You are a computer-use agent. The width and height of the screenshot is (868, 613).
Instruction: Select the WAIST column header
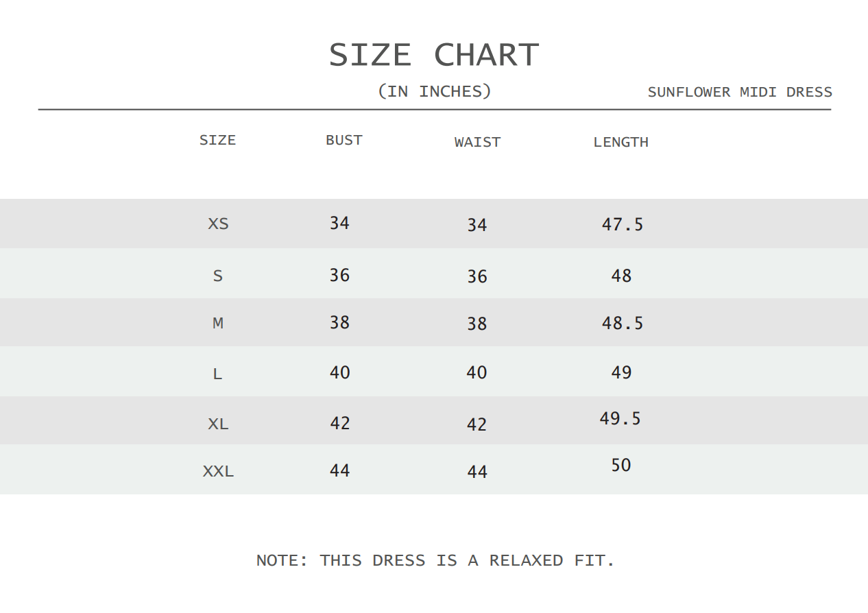(x=477, y=142)
